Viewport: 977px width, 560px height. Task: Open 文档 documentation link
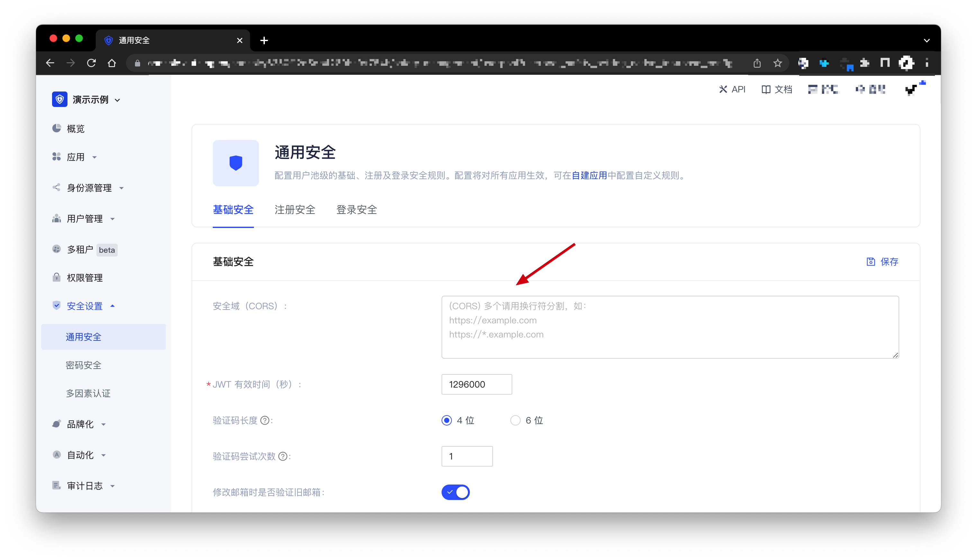[776, 90]
